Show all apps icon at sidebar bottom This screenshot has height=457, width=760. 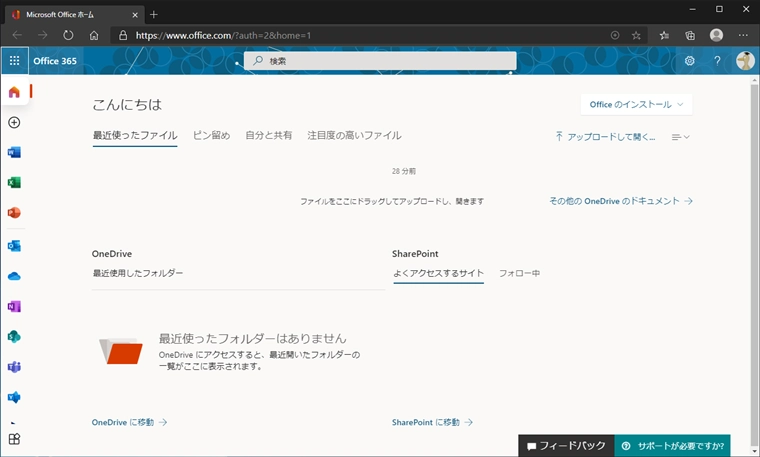(x=14, y=439)
